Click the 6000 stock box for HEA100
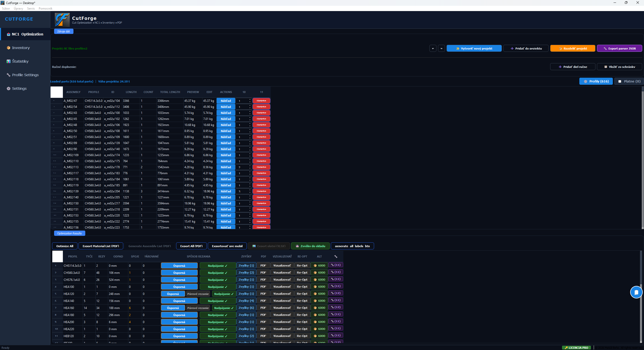Image resolution: width=644 pixels, height=350 pixels. [319, 287]
